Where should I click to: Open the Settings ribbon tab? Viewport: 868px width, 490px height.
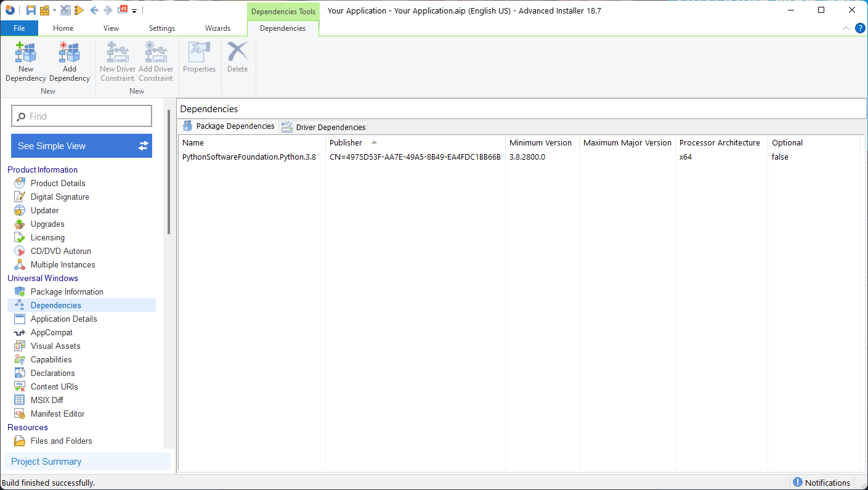162,28
